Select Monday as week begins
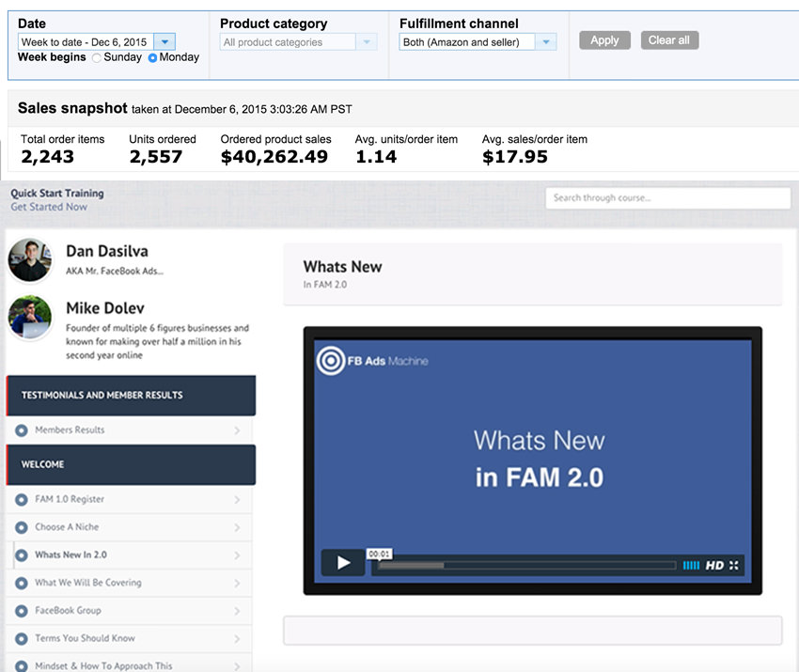This screenshot has width=799, height=672. pos(152,58)
